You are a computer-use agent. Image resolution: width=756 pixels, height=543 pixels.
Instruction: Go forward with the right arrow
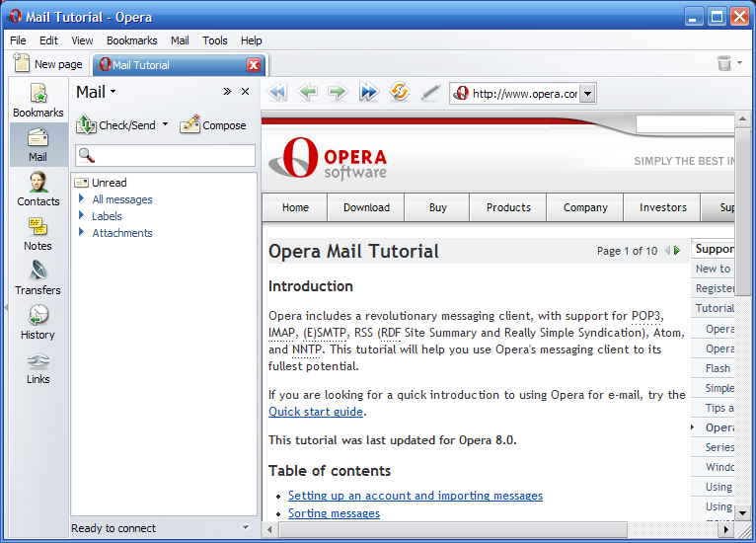338,92
